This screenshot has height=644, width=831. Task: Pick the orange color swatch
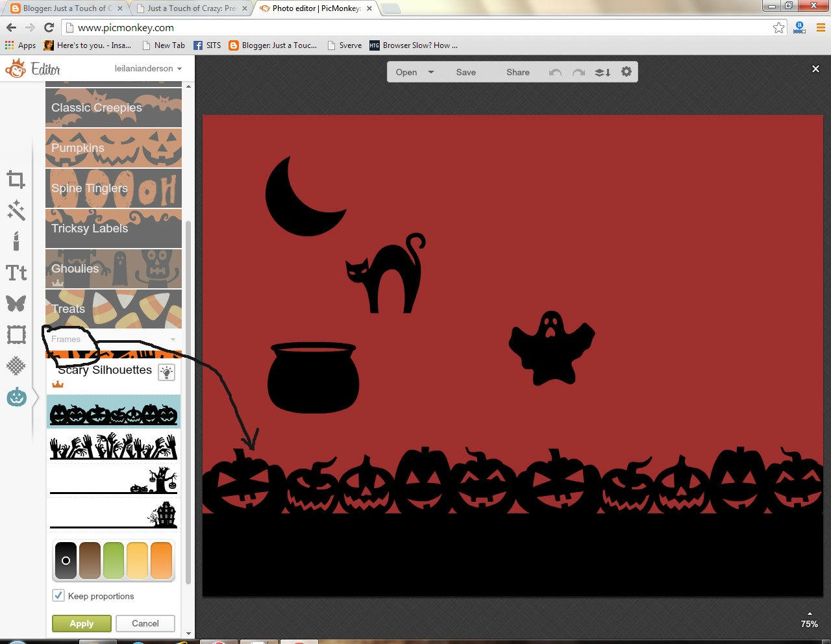coord(162,560)
